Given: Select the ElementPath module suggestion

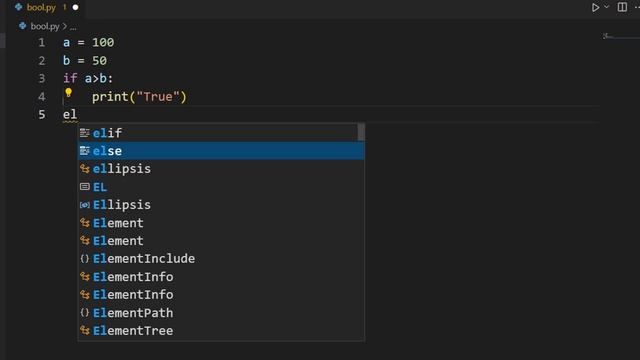Looking at the screenshot, I should click(221, 313).
